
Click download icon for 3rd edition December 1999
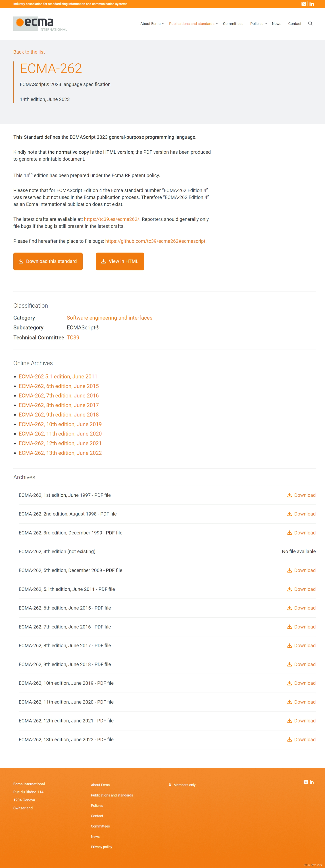click(289, 533)
